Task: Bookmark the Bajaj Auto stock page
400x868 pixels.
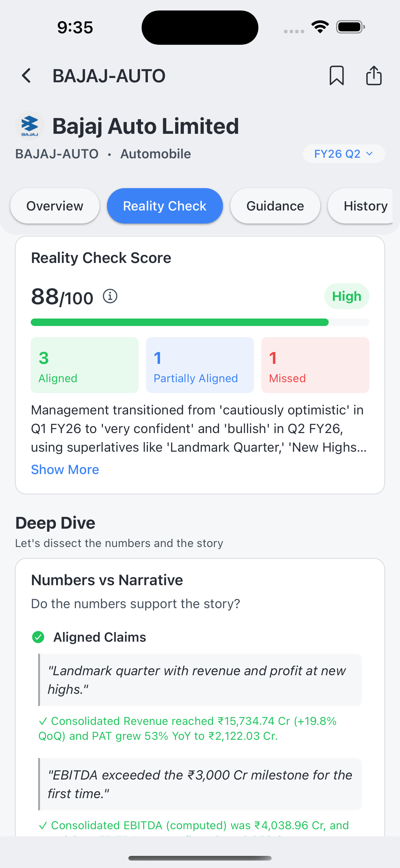Action: (x=337, y=75)
